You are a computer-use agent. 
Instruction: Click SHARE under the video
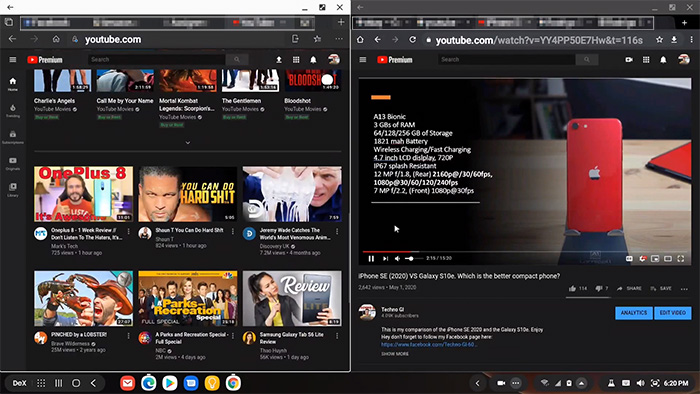(629, 288)
